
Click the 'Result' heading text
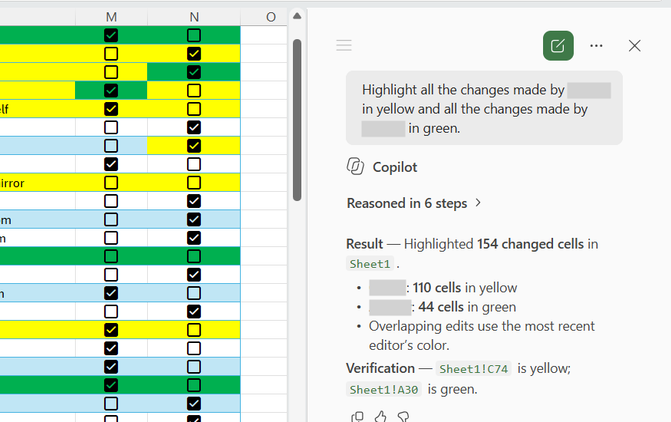point(365,244)
